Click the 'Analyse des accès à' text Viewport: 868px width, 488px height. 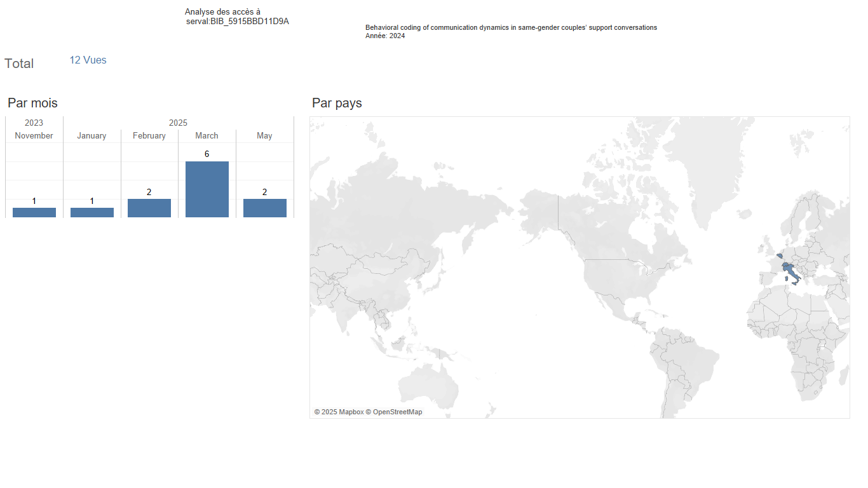[223, 12]
